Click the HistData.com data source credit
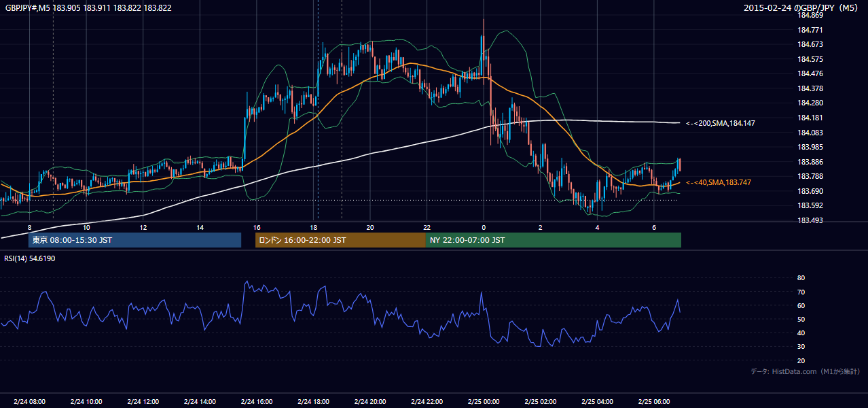868x408 pixels. point(806,371)
